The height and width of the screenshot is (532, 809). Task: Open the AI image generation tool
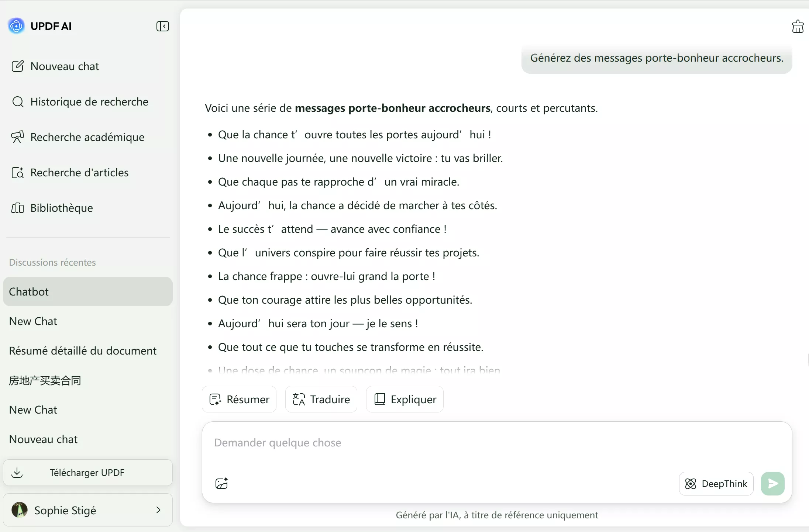(221, 483)
